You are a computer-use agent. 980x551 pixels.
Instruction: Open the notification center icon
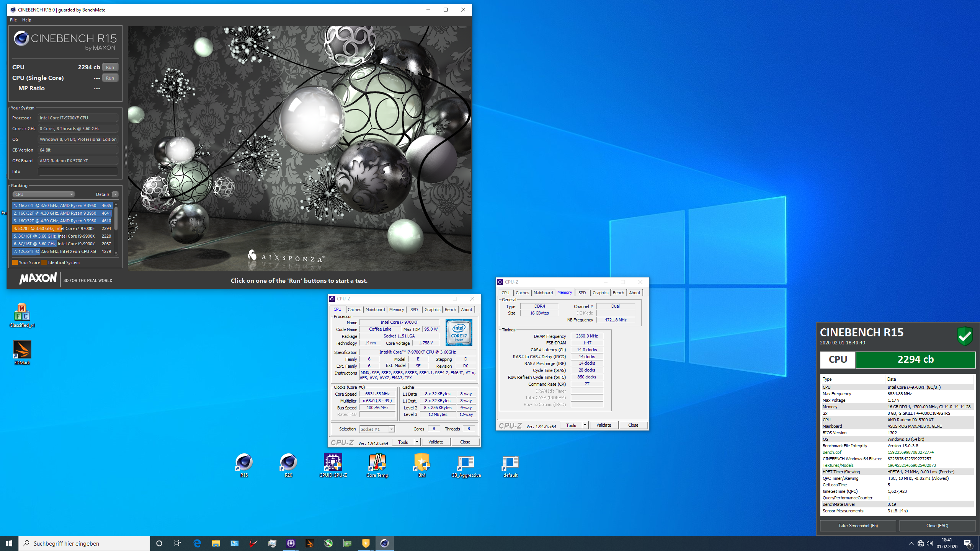(x=968, y=543)
